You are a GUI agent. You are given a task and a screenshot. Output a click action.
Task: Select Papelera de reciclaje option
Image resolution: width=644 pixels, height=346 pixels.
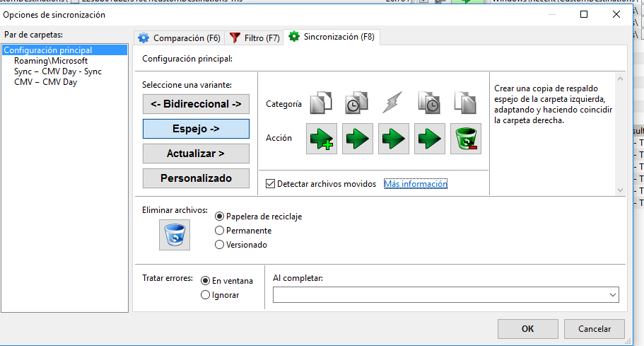(220, 216)
